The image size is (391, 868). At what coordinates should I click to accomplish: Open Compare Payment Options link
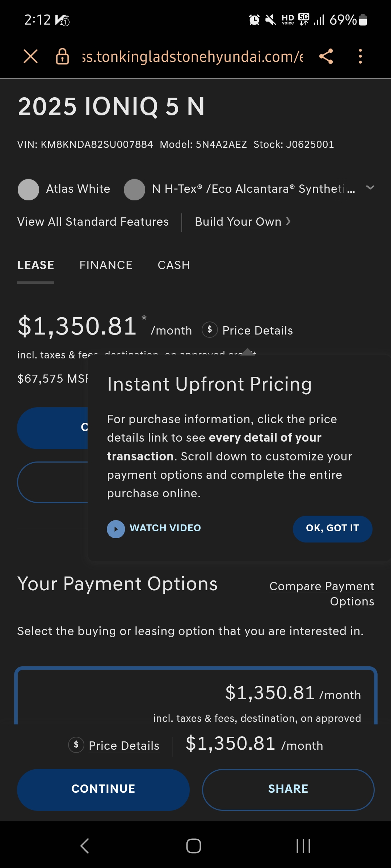pyautogui.click(x=322, y=593)
